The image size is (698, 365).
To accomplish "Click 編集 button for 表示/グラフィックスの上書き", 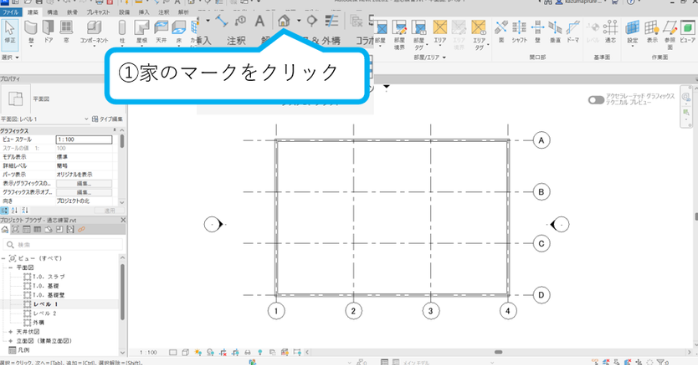I will 84,183.
